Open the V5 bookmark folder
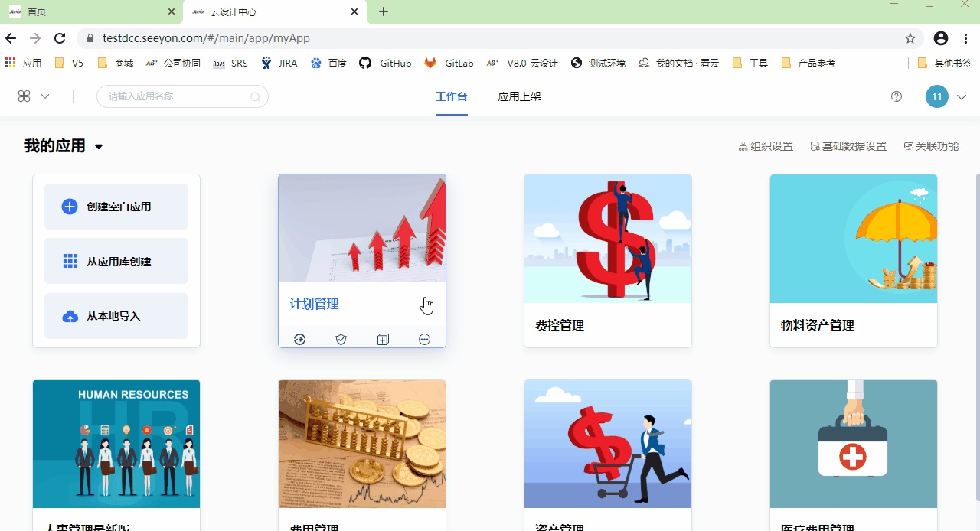This screenshot has width=980, height=531. coord(69,63)
